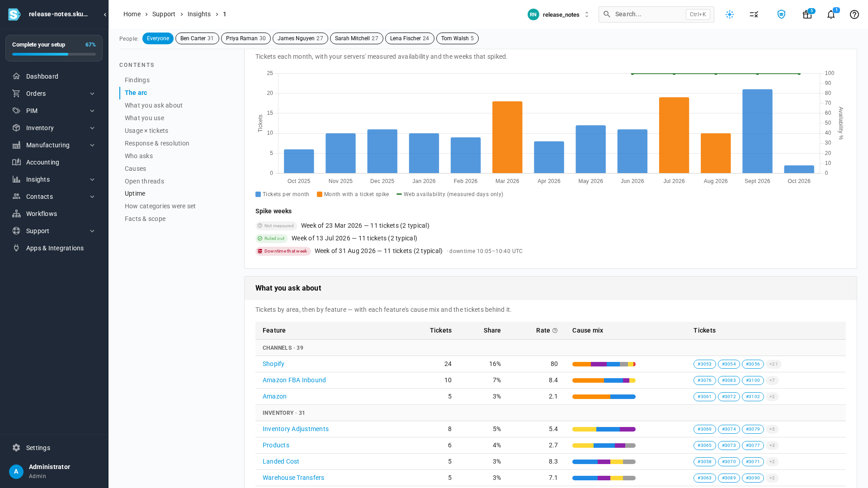This screenshot has height=488, width=868.
Task: Filter by Priya Raman chip
Action: point(246,38)
